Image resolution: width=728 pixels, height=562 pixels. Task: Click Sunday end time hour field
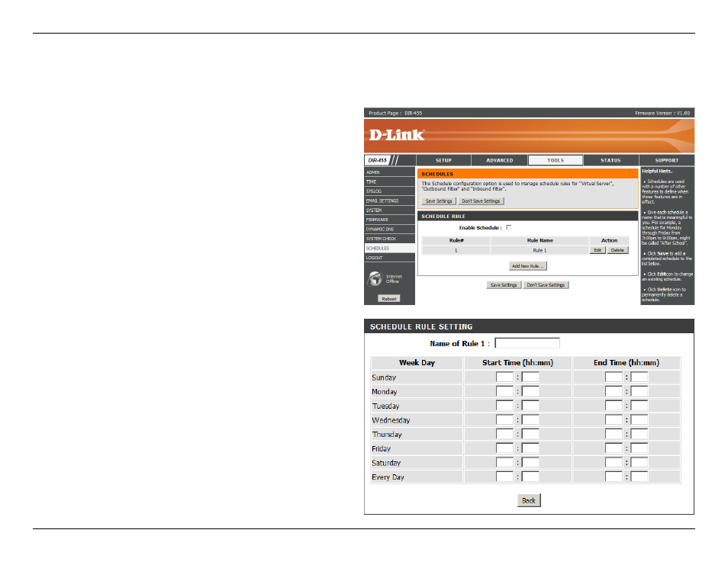click(x=614, y=377)
